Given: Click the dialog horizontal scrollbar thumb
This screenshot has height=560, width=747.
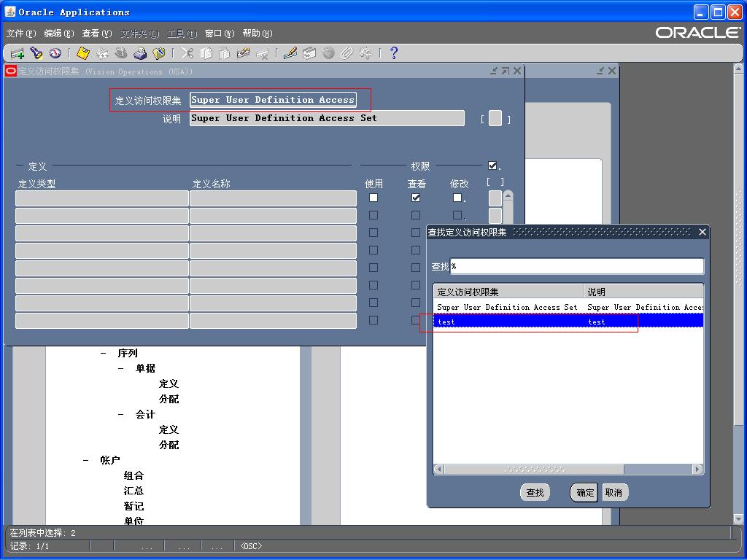Looking at the screenshot, I should 534,469.
